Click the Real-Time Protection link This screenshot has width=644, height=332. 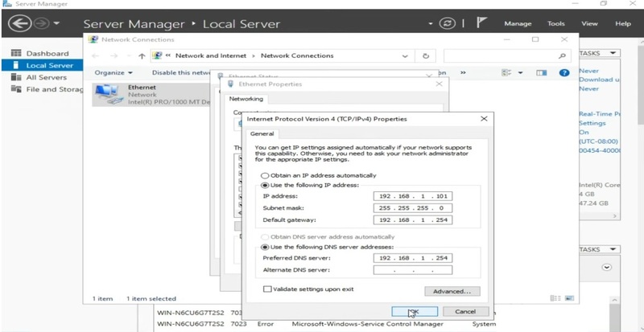(600, 114)
